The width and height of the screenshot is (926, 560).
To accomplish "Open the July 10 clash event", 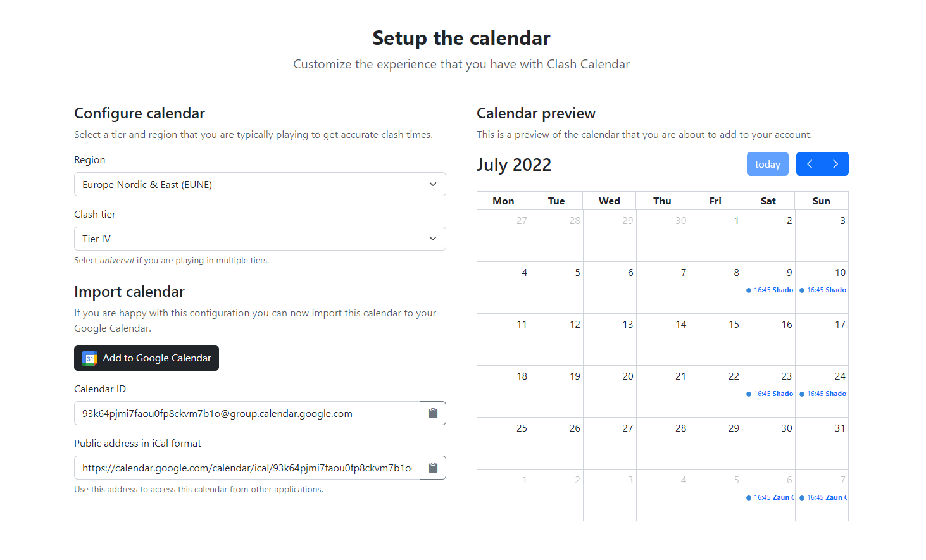I will (x=823, y=290).
